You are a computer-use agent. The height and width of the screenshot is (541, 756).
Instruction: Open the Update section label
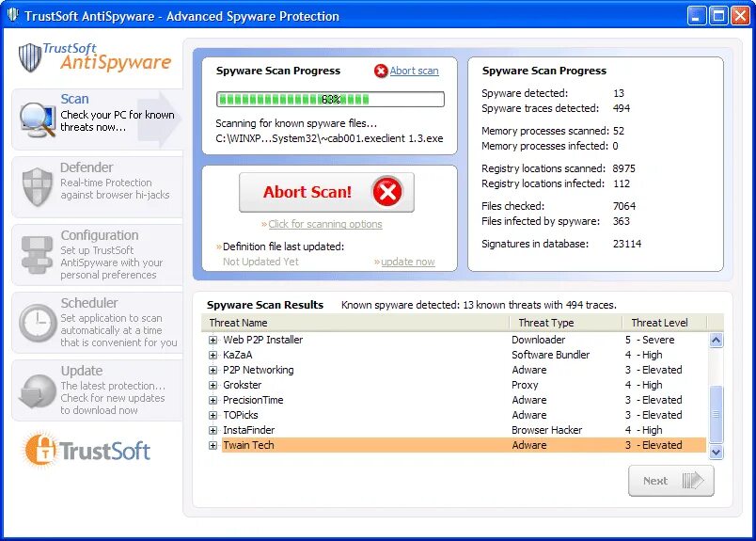pyautogui.click(x=82, y=371)
